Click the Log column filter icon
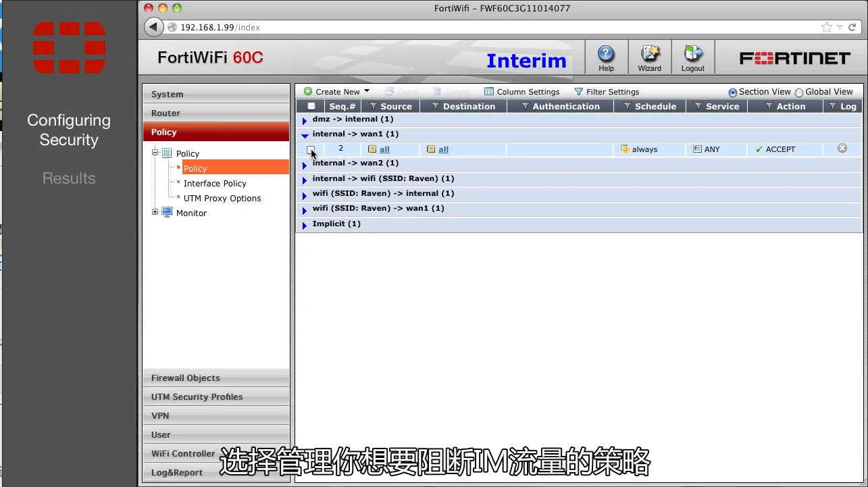The width and height of the screenshot is (868, 487). click(832, 106)
